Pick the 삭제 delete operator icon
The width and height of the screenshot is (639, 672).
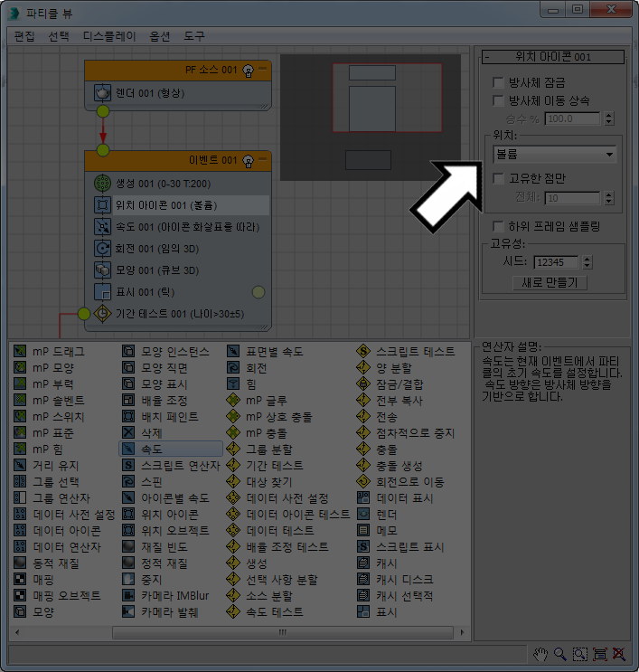coord(128,433)
